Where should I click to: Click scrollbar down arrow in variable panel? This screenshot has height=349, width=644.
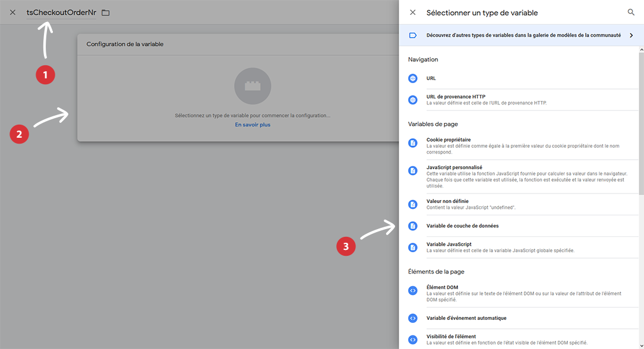[641, 346]
